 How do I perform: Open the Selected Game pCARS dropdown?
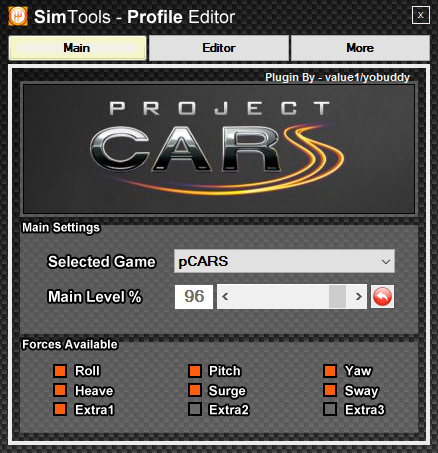(284, 261)
